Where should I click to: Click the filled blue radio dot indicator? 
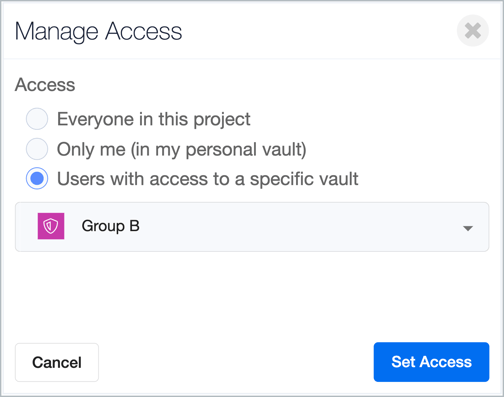(37, 178)
